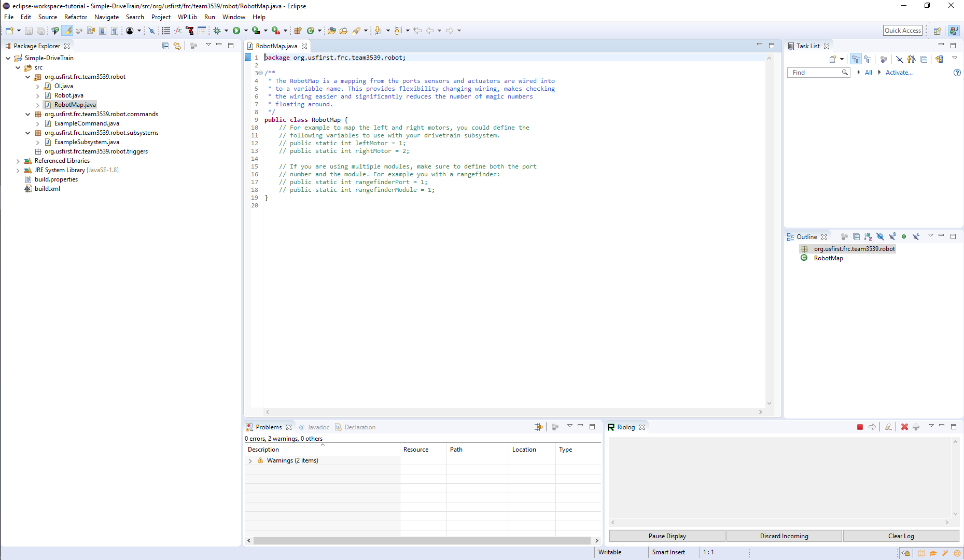Click the Open Type icon in toolbar
The width and height of the screenshot is (964, 560).
[331, 31]
